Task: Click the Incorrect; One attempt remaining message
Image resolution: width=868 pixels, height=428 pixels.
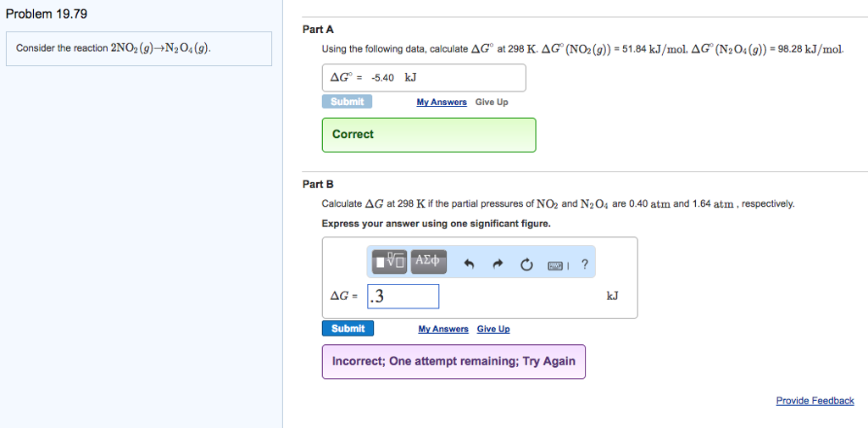Action: pos(453,361)
